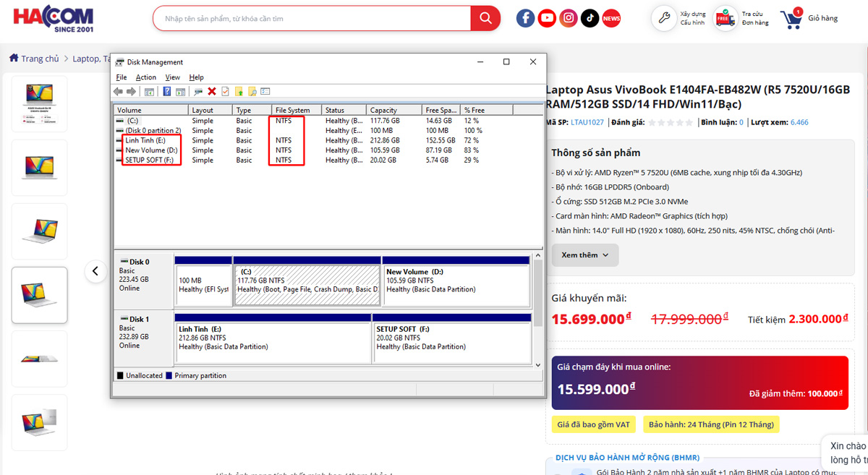868x475 pixels.
Task: Expand product specs with Xem thêm
Action: pyautogui.click(x=584, y=255)
